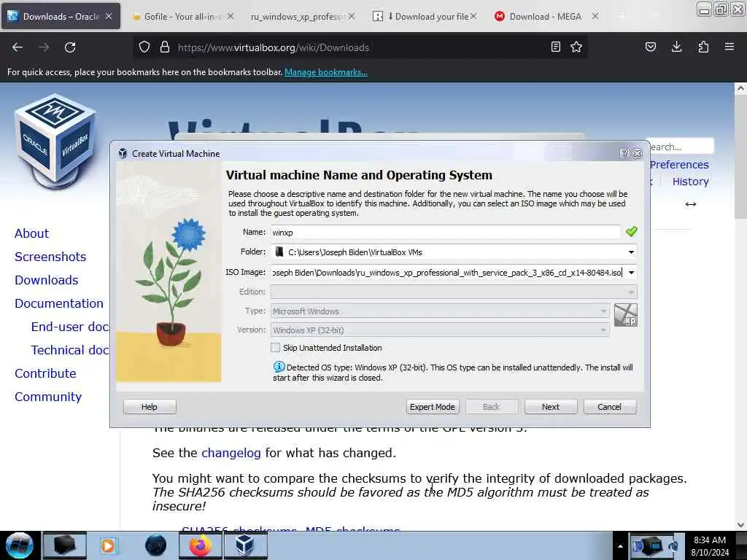Show hidden system tray icons arrow
This screenshot has height=560, width=747.
click(620, 546)
